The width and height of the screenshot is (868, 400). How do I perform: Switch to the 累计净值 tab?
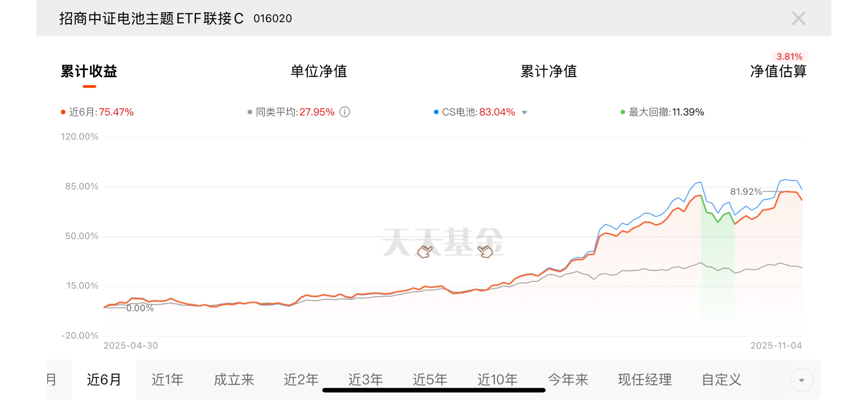[x=549, y=71]
